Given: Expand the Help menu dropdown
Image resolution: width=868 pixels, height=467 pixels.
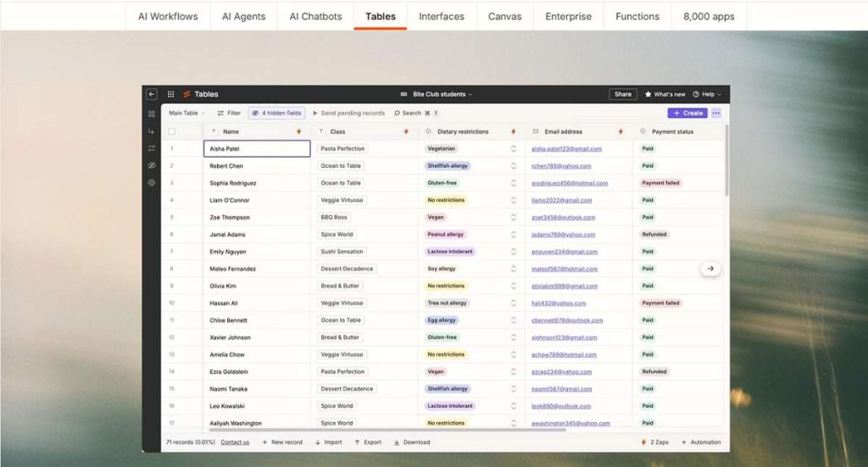Looking at the screenshot, I should pos(708,94).
